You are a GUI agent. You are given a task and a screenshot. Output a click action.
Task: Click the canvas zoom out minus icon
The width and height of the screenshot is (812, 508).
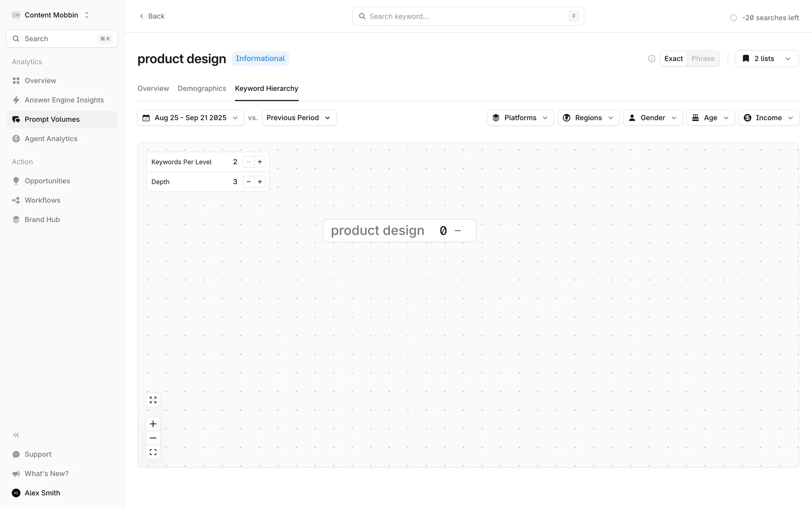click(x=153, y=438)
